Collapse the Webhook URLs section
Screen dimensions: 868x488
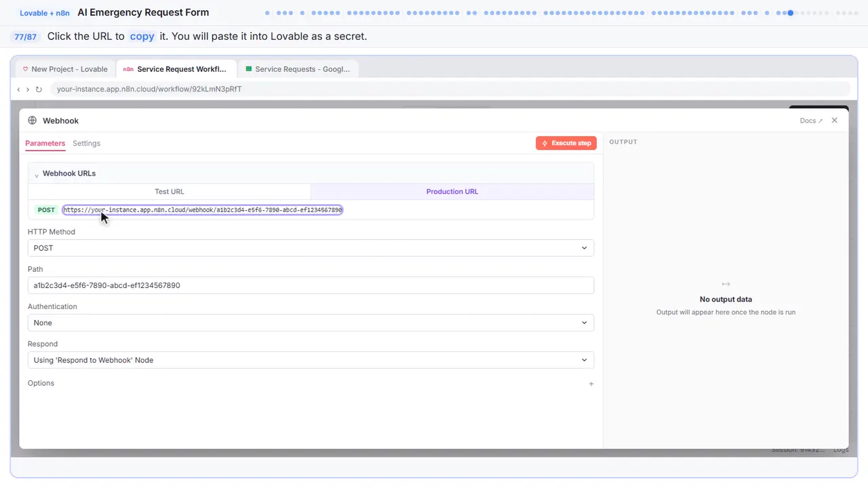tap(37, 174)
